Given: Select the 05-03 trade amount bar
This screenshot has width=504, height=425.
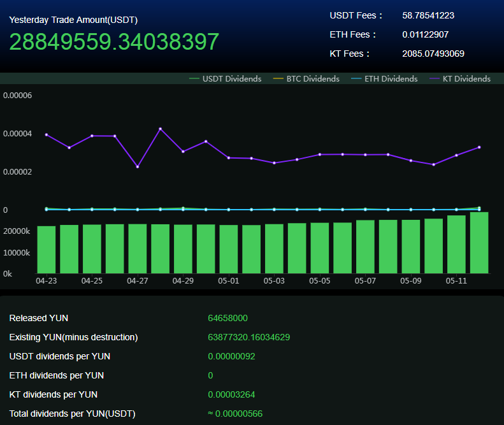Looking at the screenshot, I should pos(274,249).
